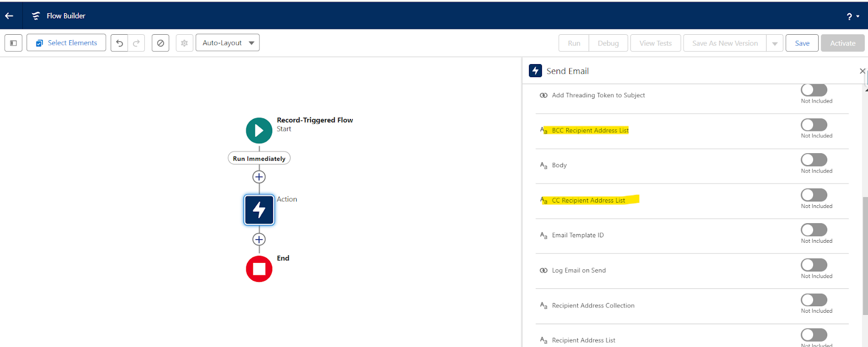Click the BCC Recipient Address List label
868x347 pixels.
click(590, 130)
